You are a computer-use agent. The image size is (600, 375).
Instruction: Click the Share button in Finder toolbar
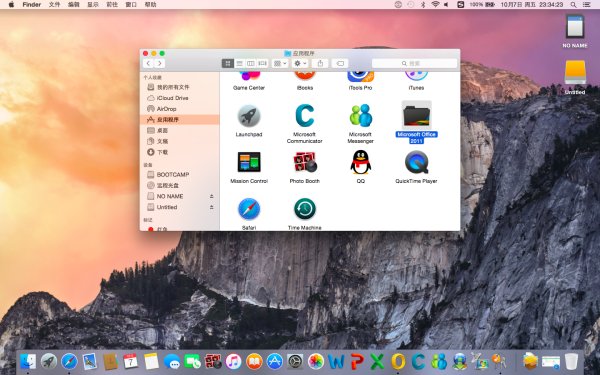[320, 64]
